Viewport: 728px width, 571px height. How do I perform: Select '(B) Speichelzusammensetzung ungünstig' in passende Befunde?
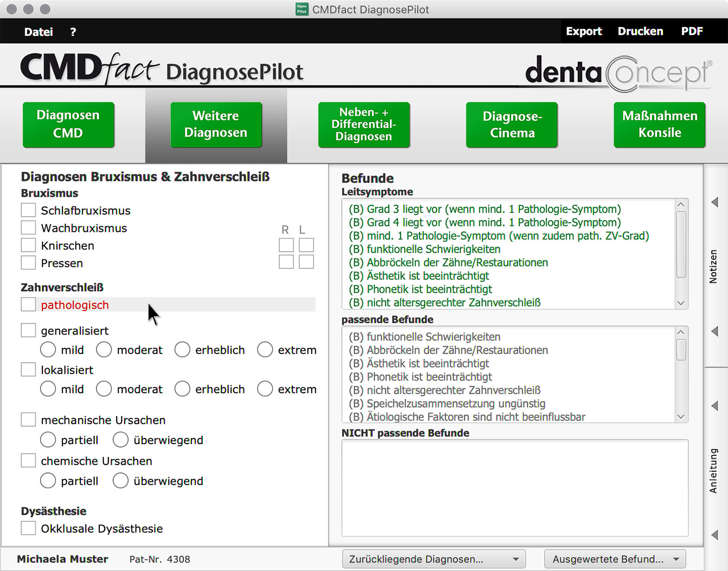(x=447, y=404)
